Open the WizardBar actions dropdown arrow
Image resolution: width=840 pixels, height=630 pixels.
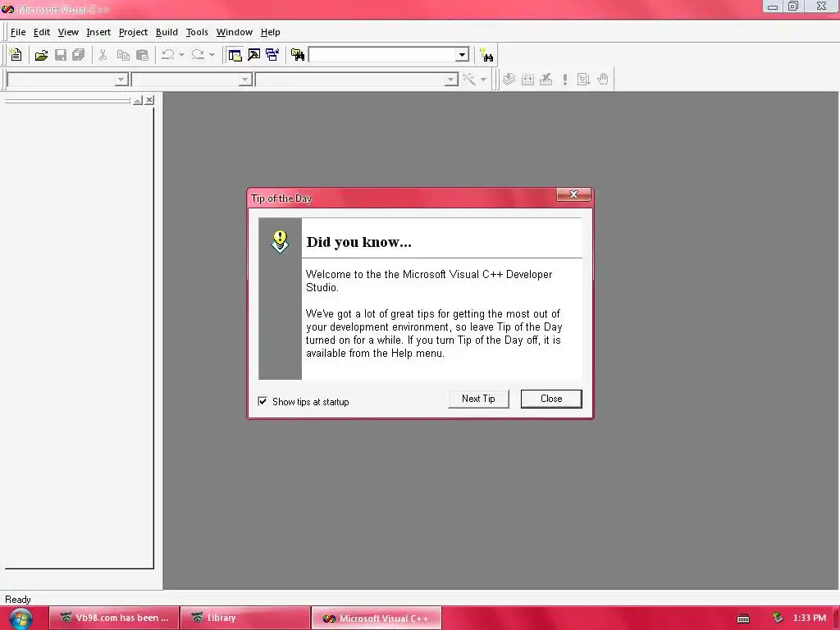[483, 80]
